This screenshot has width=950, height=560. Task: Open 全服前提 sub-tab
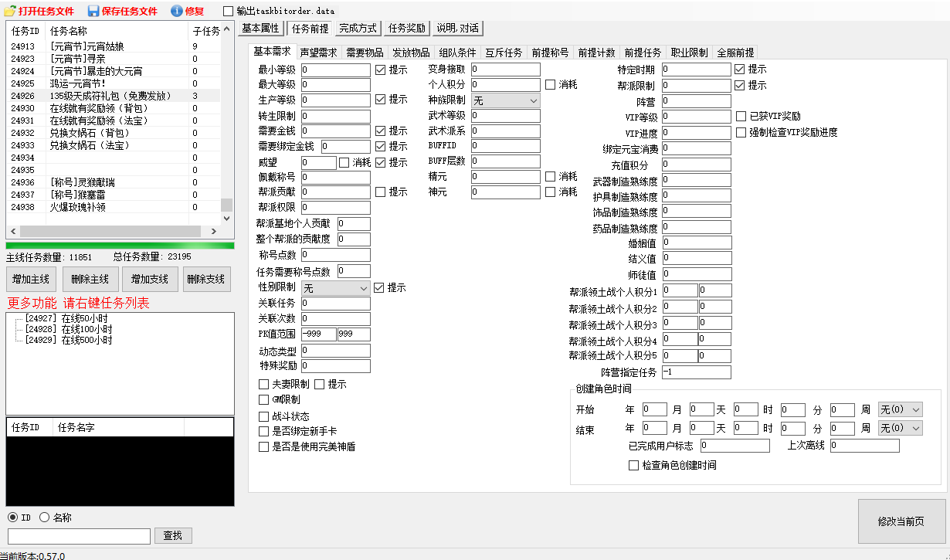pos(735,53)
